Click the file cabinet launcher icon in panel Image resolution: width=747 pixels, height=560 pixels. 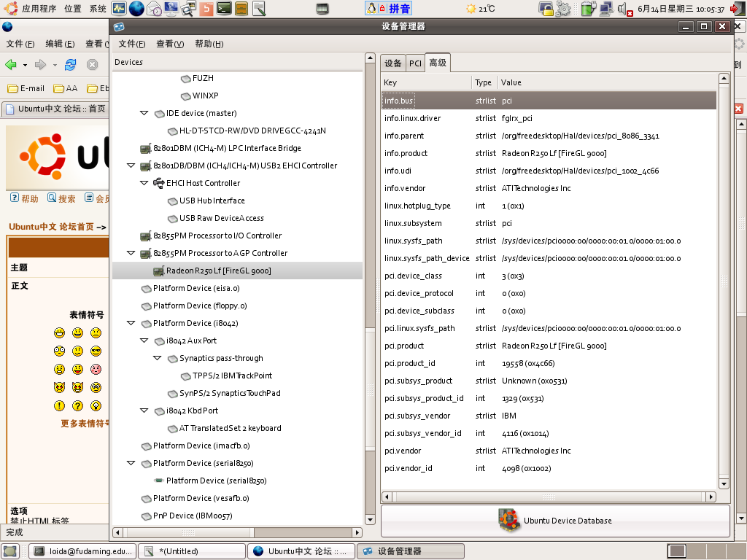click(x=241, y=8)
